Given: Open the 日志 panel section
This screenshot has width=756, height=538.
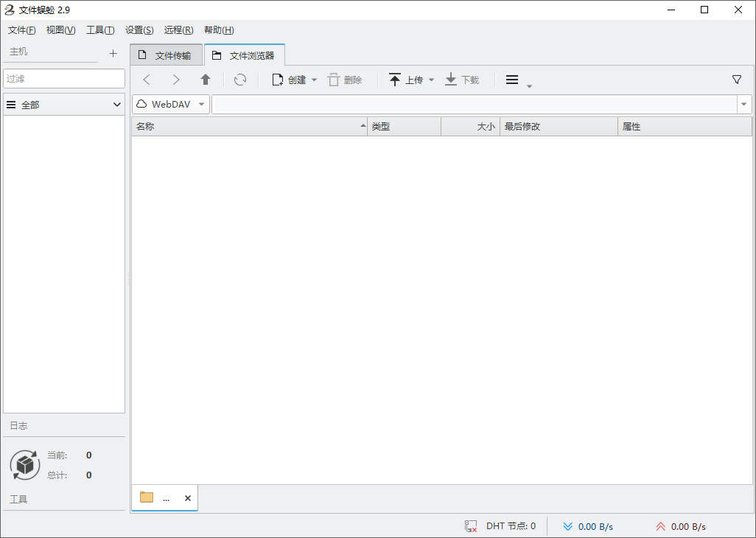Looking at the screenshot, I should coord(19,426).
